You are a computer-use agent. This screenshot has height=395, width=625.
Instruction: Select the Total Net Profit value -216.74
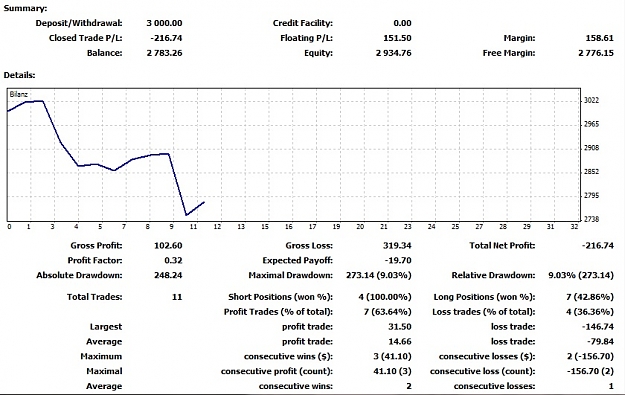(597, 246)
